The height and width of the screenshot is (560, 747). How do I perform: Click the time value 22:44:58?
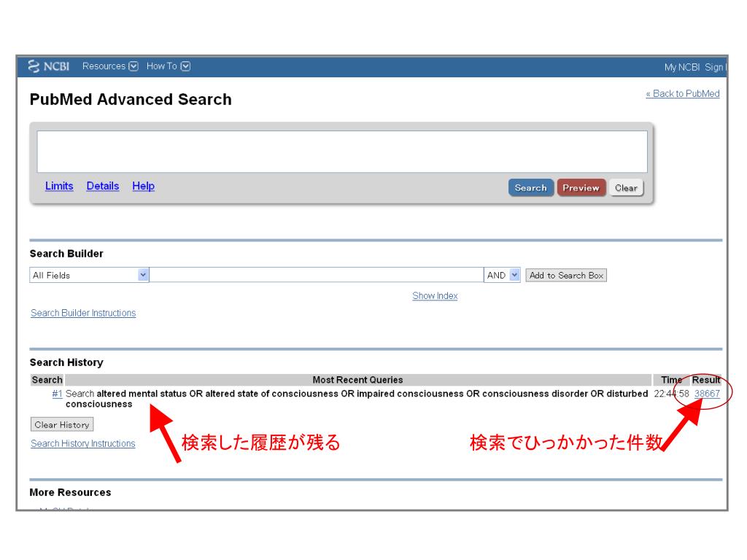pyautogui.click(x=671, y=394)
